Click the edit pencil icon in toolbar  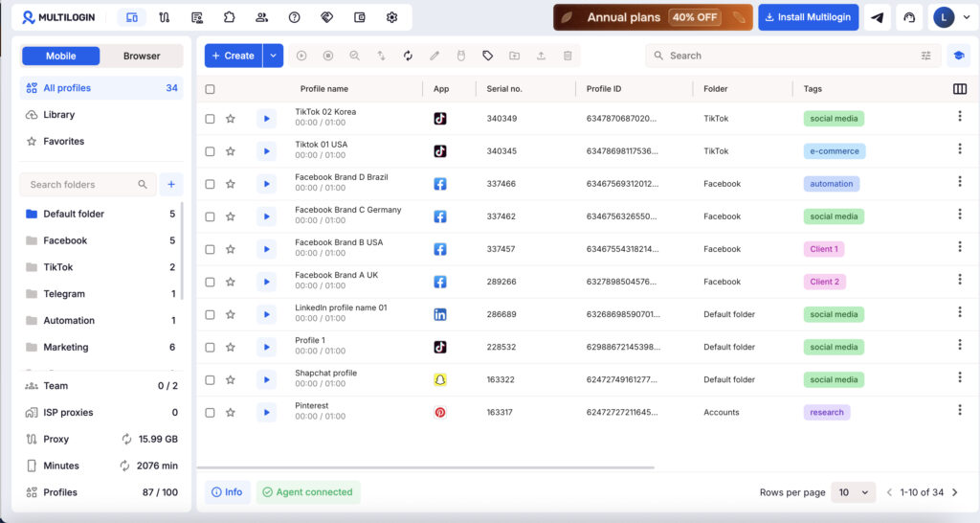[434, 56]
